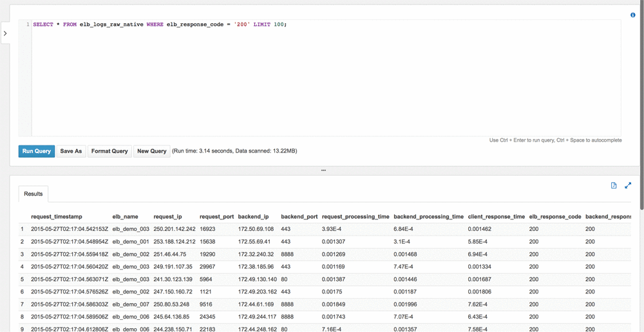This screenshot has width=644, height=332.
Task: Start a New Query
Action: (x=151, y=151)
